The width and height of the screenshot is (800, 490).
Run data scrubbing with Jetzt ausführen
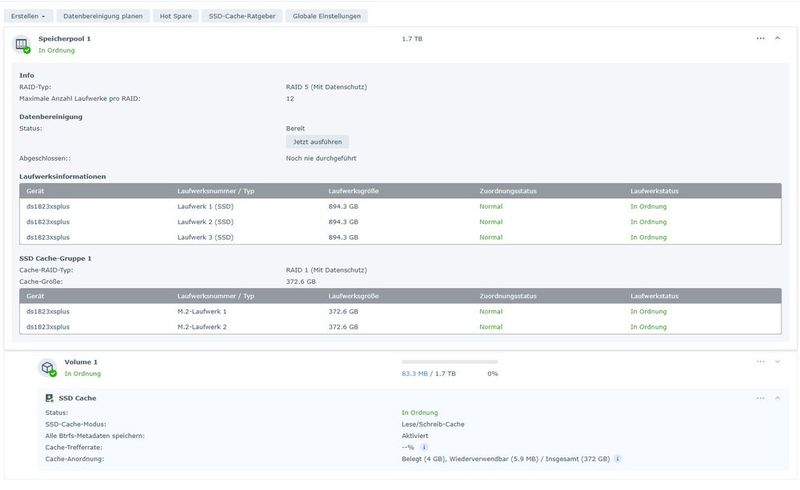click(317, 142)
